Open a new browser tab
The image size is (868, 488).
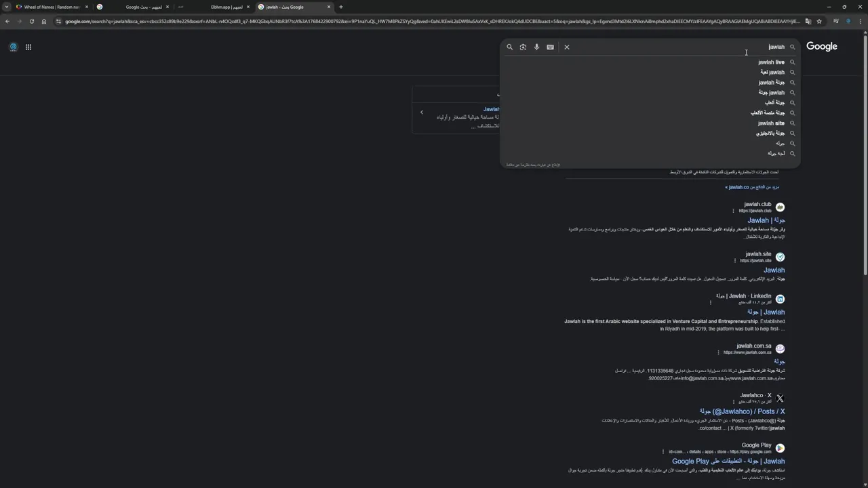[340, 7]
